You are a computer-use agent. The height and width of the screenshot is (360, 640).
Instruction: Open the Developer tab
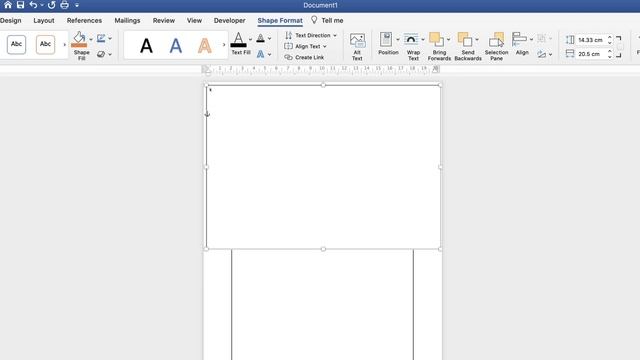point(229,20)
